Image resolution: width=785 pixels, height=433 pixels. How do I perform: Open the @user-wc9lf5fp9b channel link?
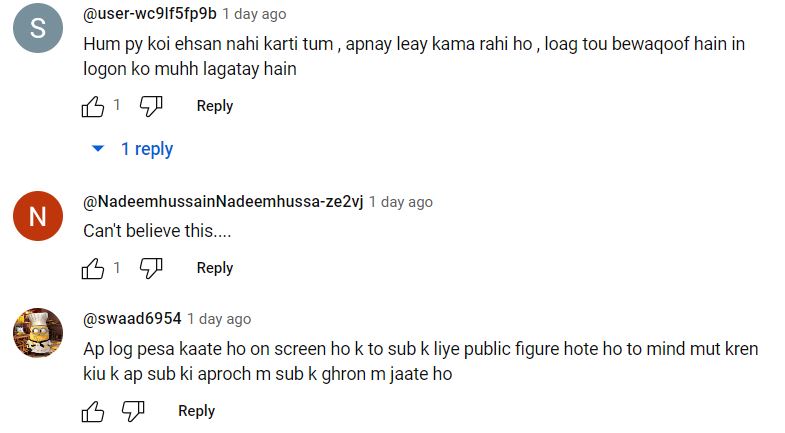(x=150, y=14)
